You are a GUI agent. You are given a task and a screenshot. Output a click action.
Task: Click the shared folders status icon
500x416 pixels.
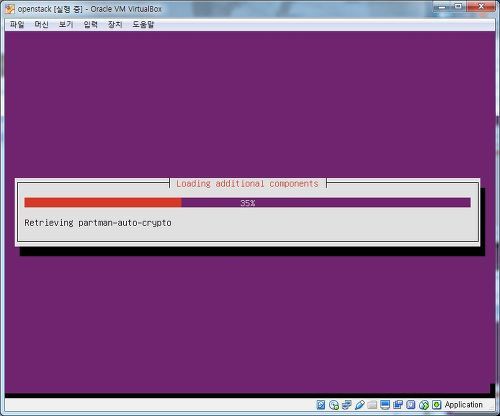tap(372, 405)
